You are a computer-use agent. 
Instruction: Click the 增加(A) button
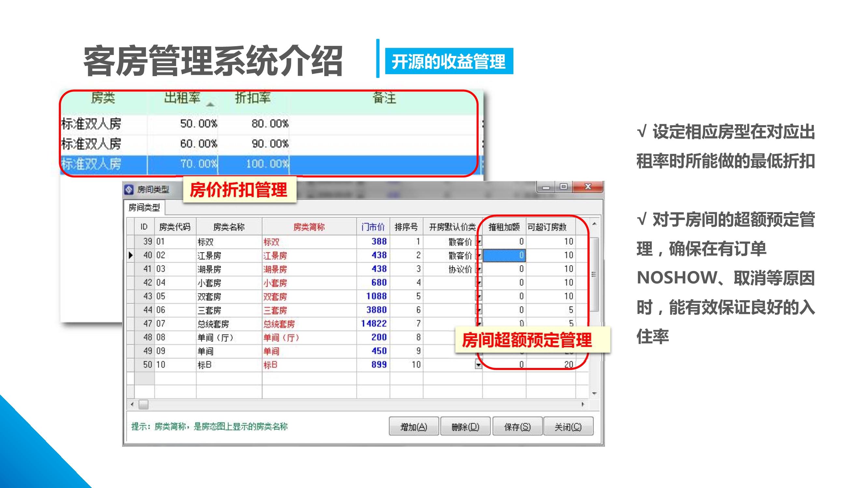click(413, 427)
